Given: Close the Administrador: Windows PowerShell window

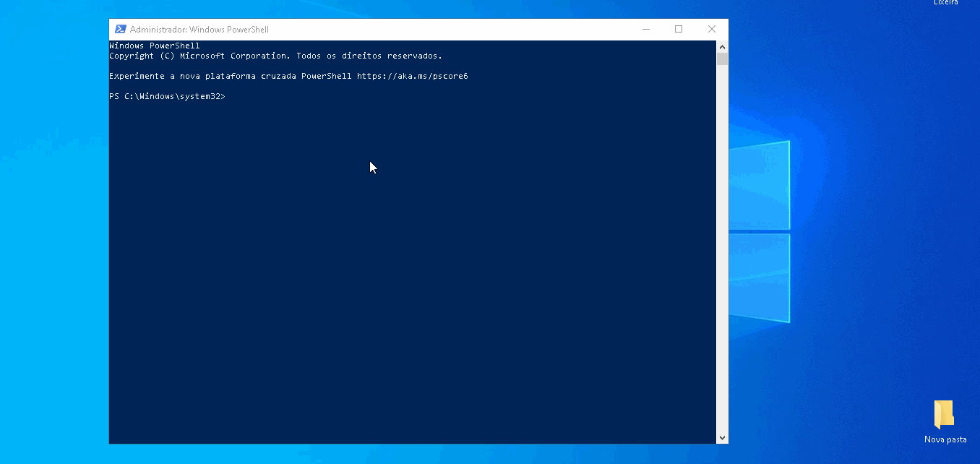Looking at the screenshot, I should pos(712,30).
